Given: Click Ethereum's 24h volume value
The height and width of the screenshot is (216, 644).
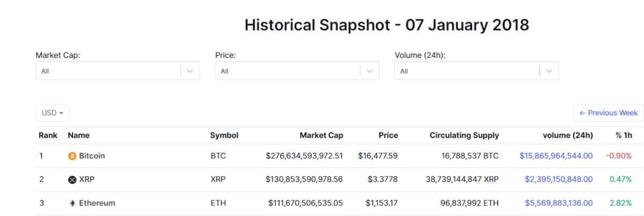Looking at the screenshot, I should [558, 203].
